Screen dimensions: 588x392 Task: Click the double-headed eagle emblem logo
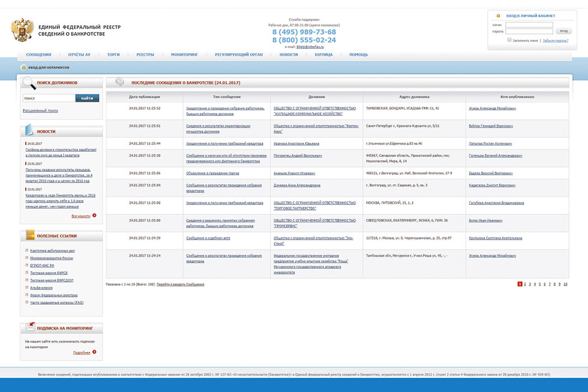22,30
